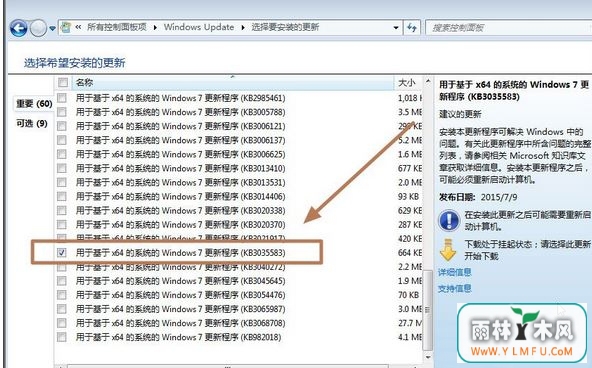
Task: Open the breadcrumb overflow chevron «
Action: [78, 27]
